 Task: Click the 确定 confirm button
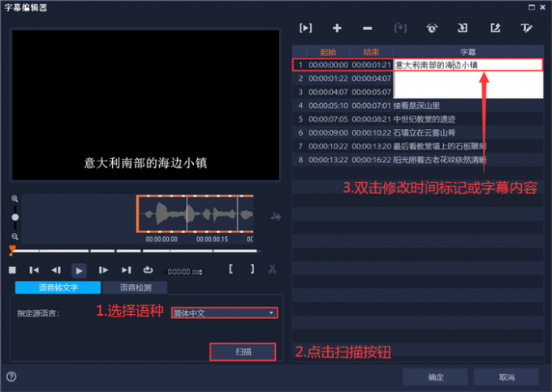[435, 377]
